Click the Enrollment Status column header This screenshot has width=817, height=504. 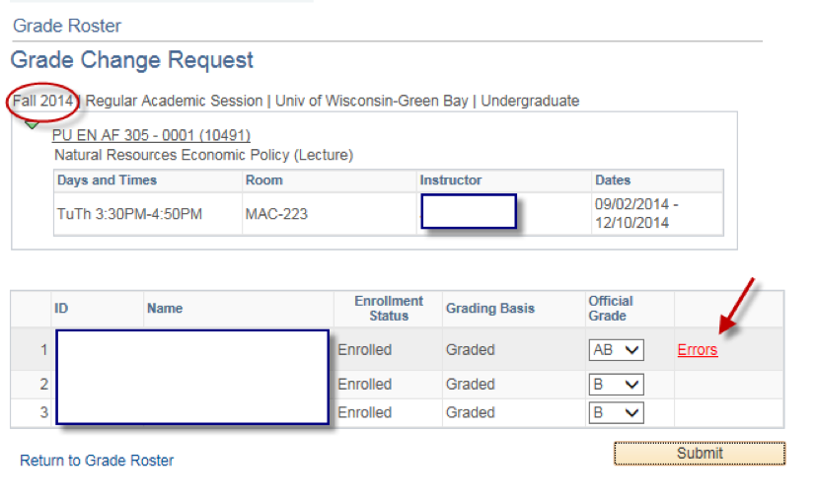[389, 309]
